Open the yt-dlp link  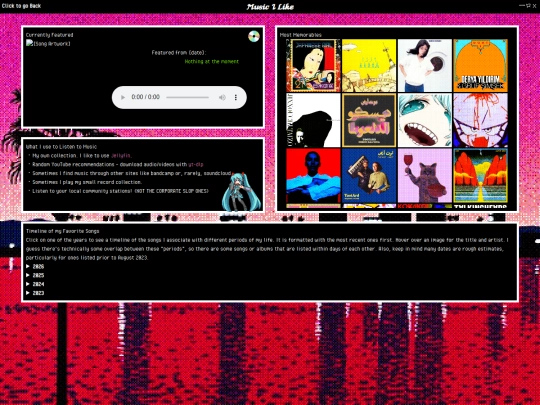tap(196, 165)
